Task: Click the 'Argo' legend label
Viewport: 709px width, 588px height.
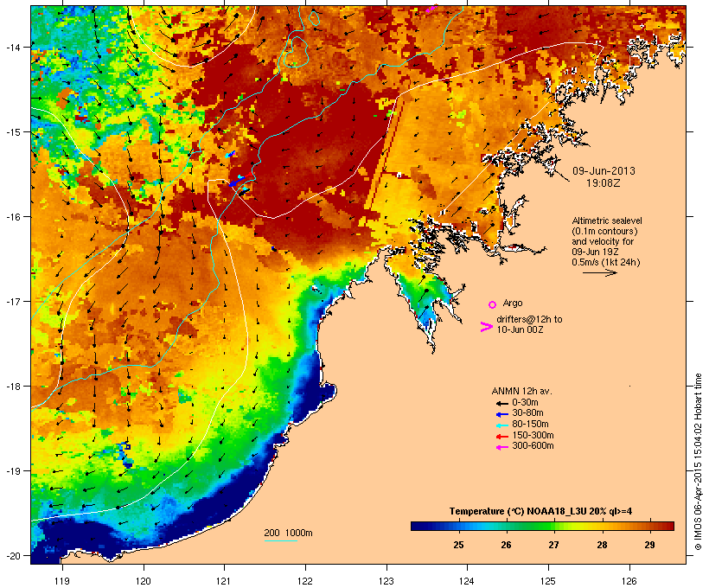Action: click(513, 303)
